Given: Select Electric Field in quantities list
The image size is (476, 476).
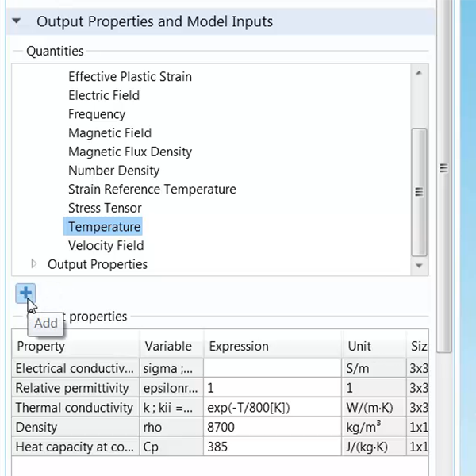Looking at the screenshot, I should coord(103,95).
